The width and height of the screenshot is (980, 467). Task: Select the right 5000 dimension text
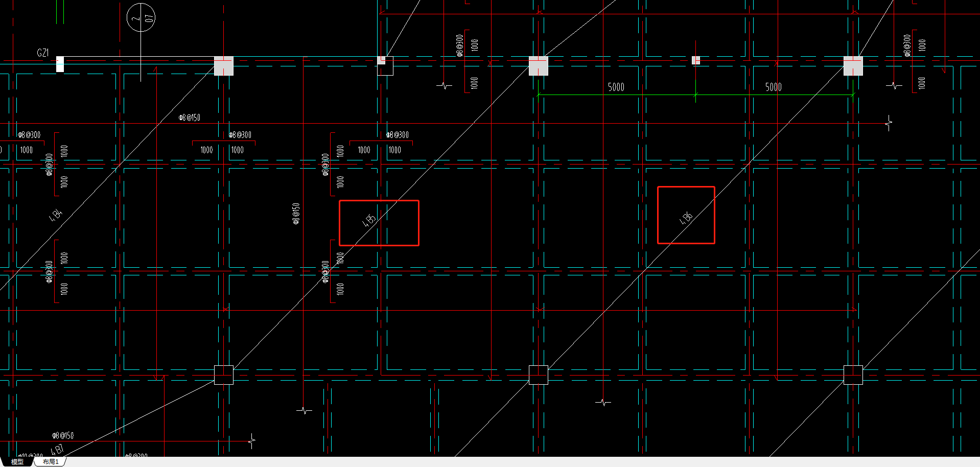774,87
